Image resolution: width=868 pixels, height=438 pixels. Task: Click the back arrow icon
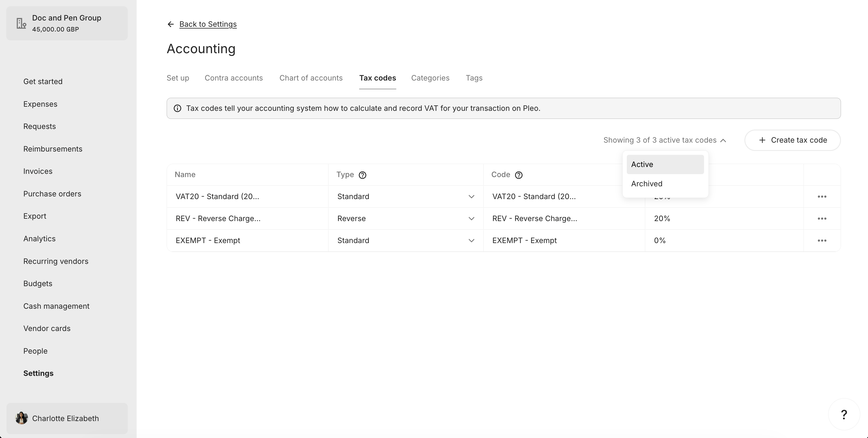coord(171,24)
